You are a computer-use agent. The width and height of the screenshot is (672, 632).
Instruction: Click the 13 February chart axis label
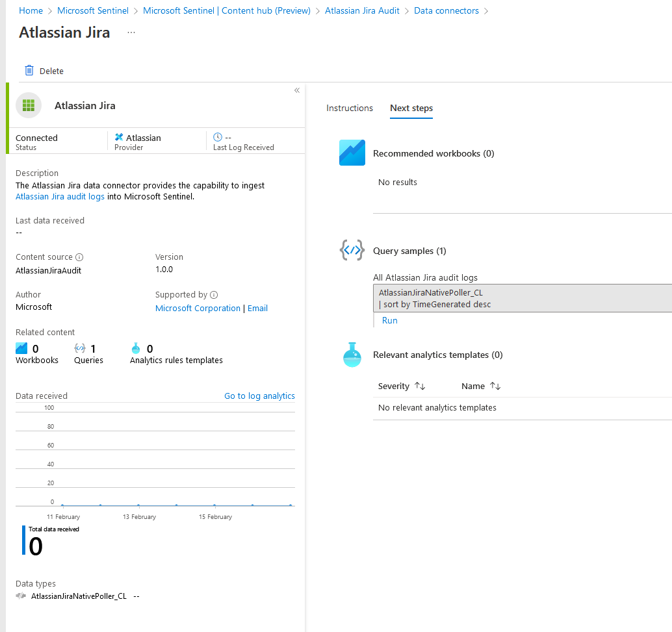click(x=139, y=517)
